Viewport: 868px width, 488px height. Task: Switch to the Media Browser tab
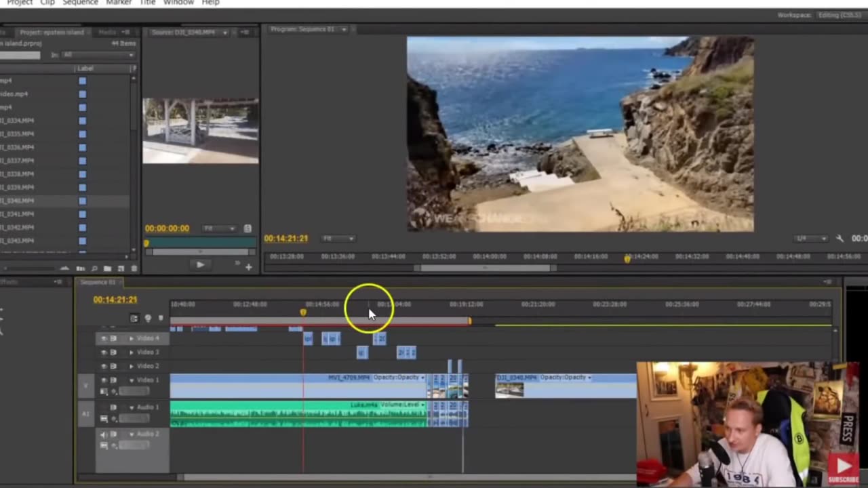[x=107, y=32]
